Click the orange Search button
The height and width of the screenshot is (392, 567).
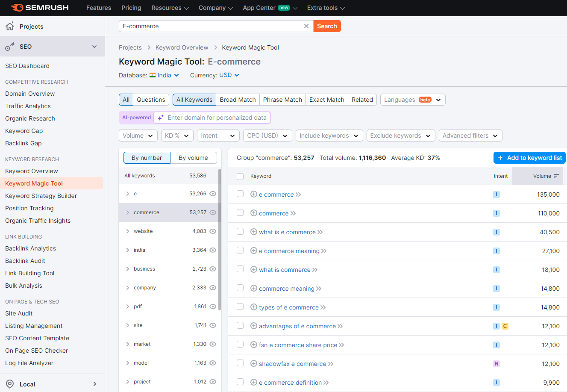point(327,26)
